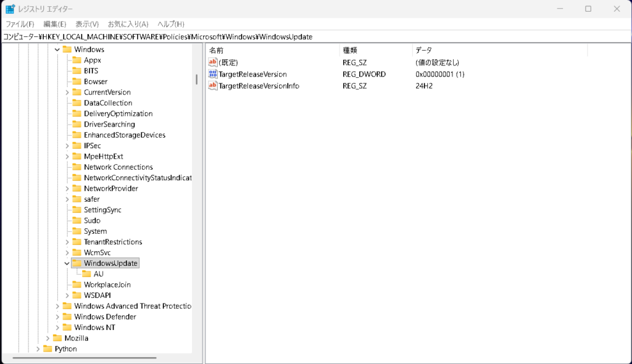Open the 編集(E) menu
632x364 pixels.
click(55, 24)
